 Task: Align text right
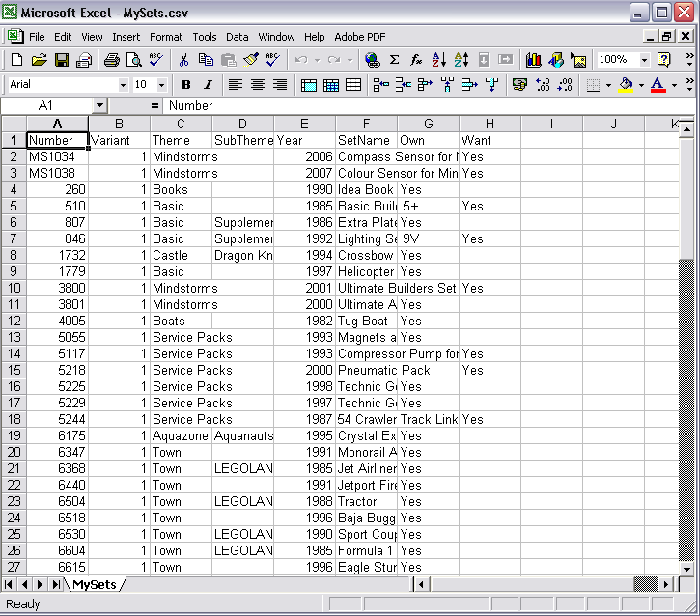(x=280, y=84)
